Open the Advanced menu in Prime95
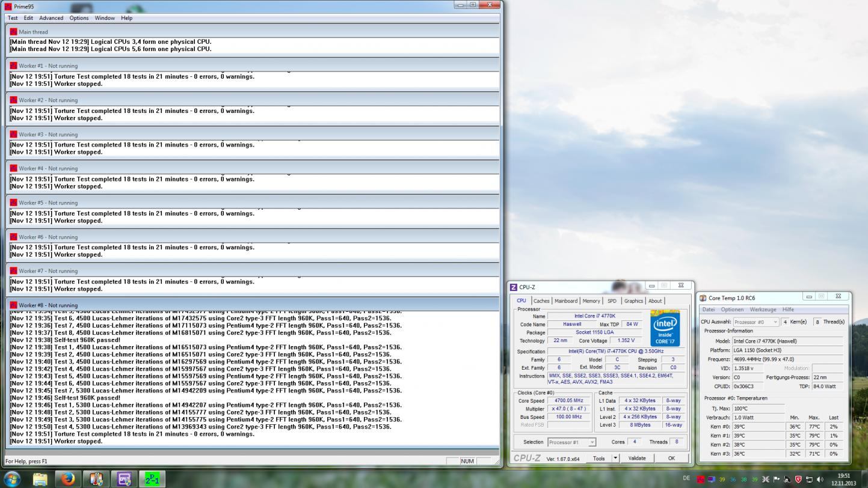The image size is (868, 488). tap(51, 18)
